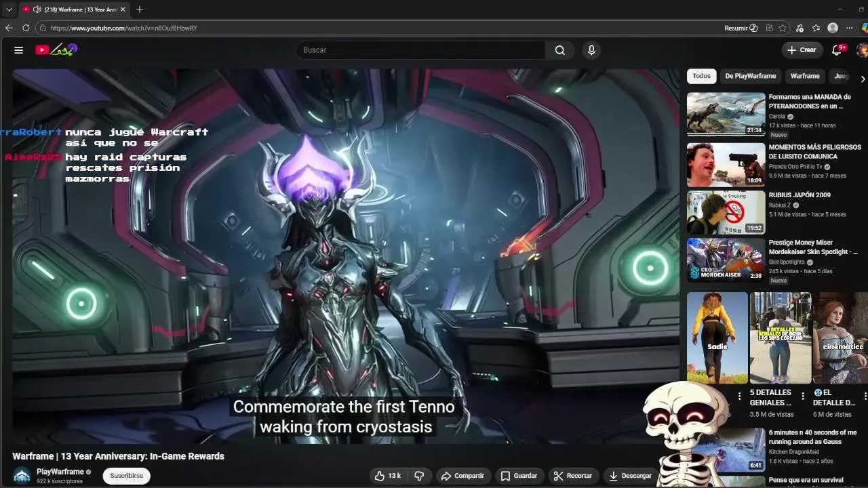Go to YouTube home via logo
The image size is (868, 488).
(57, 49)
